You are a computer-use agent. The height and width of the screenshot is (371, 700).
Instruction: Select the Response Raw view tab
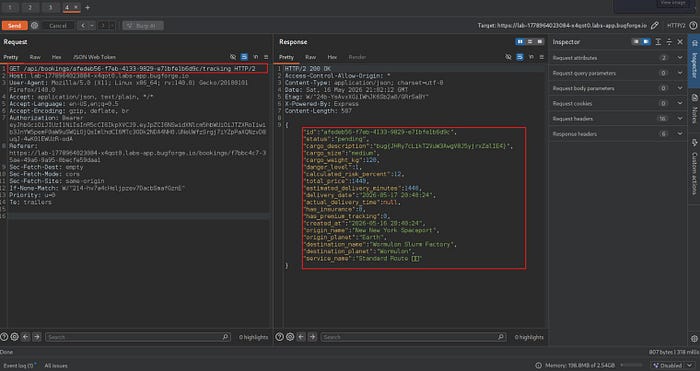click(x=311, y=57)
